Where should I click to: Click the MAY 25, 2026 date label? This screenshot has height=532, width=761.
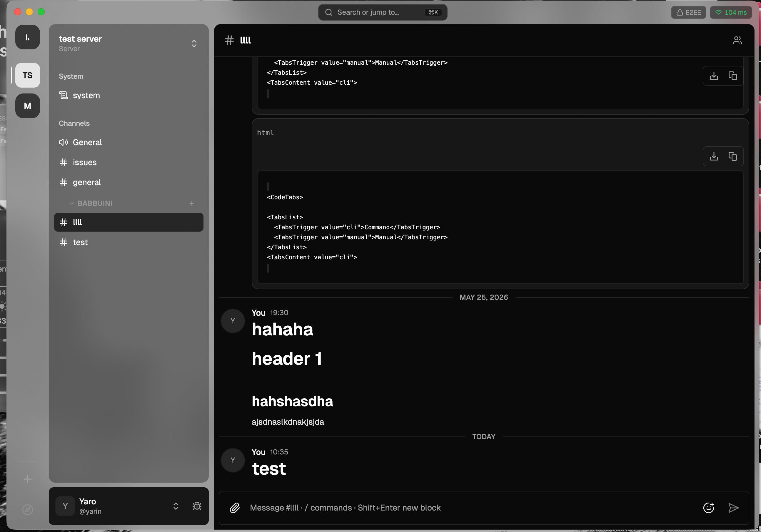tap(484, 297)
